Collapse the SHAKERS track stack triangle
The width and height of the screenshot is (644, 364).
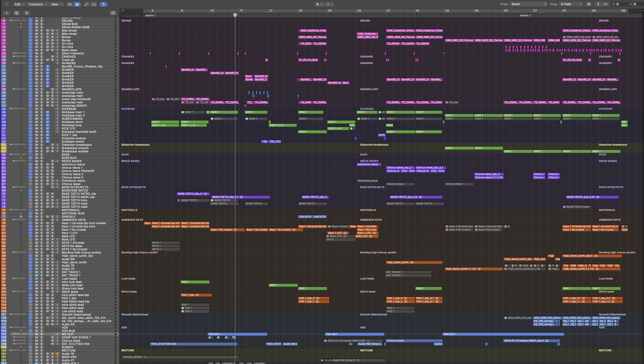coord(14,63)
